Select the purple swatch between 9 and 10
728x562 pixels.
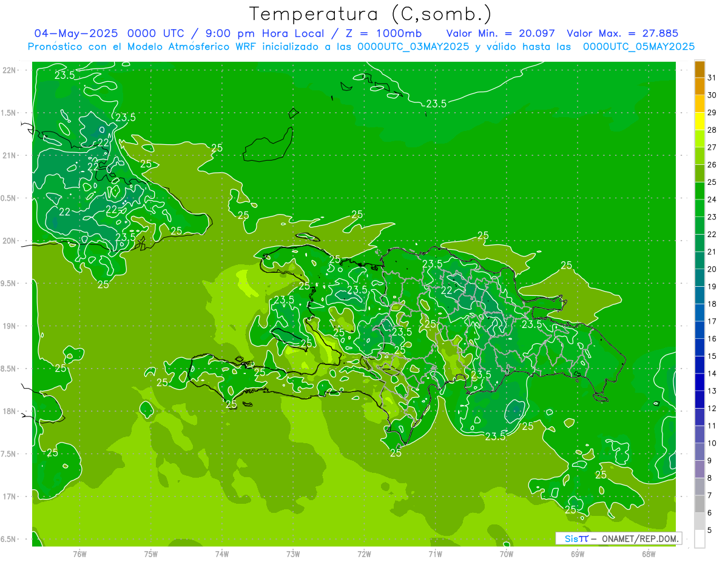[699, 452]
